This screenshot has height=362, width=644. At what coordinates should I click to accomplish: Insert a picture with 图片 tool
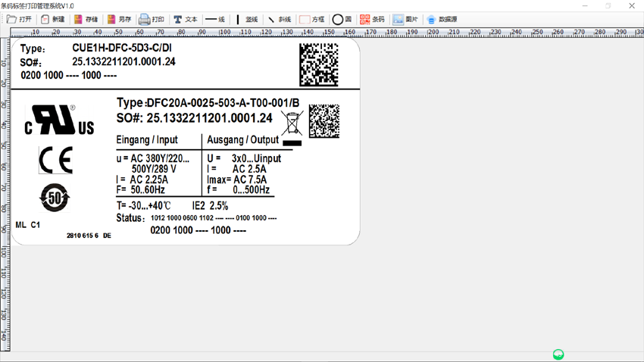pos(405,20)
